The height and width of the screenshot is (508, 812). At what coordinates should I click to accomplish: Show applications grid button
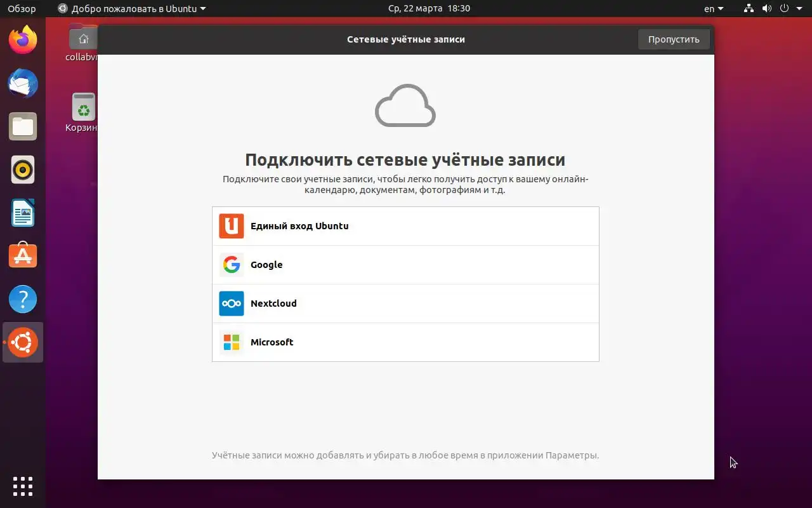pyautogui.click(x=23, y=486)
